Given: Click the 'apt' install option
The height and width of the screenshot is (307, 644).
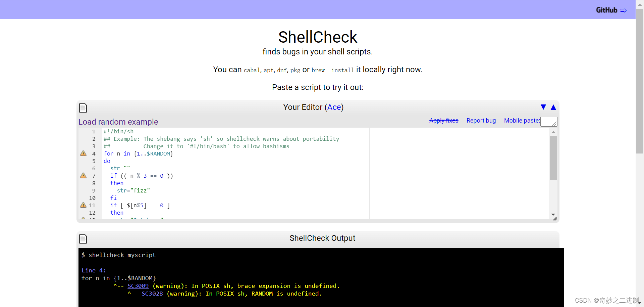Looking at the screenshot, I should [x=268, y=70].
